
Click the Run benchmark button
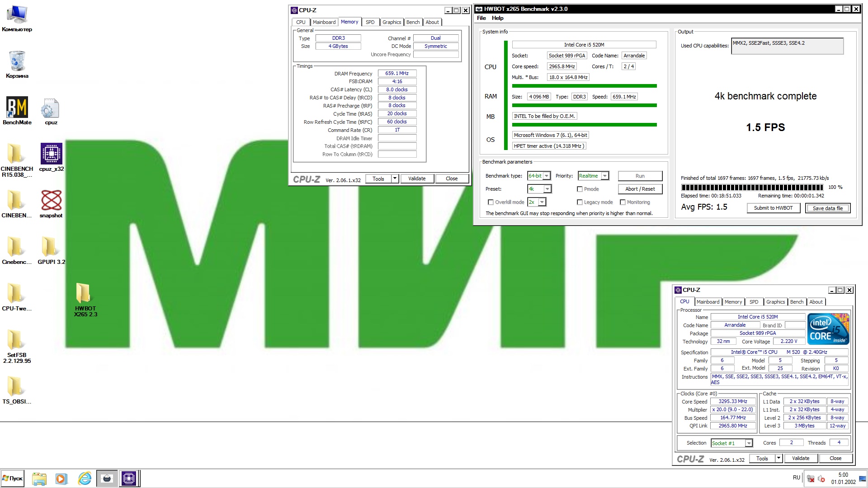[640, 176]
